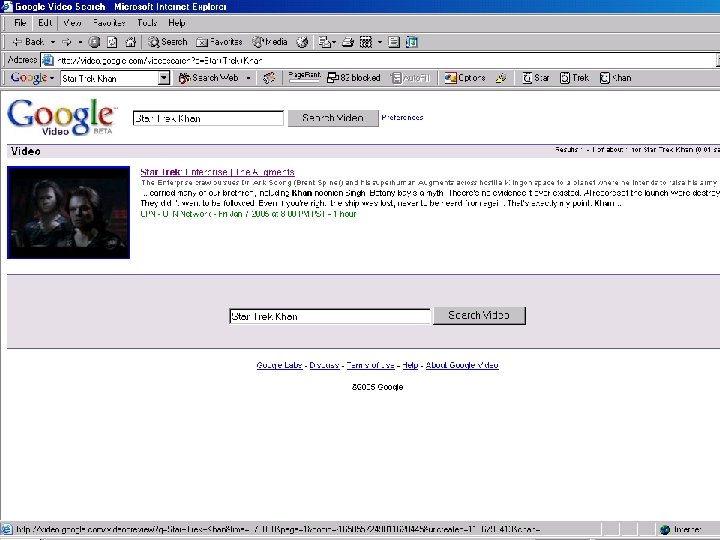
Task: Click the Edit page toolbar icon
Action: 366,42
